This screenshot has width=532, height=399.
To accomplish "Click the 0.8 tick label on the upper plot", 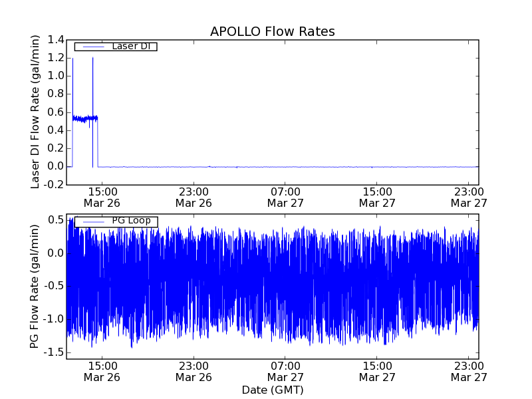I will 56,94.
